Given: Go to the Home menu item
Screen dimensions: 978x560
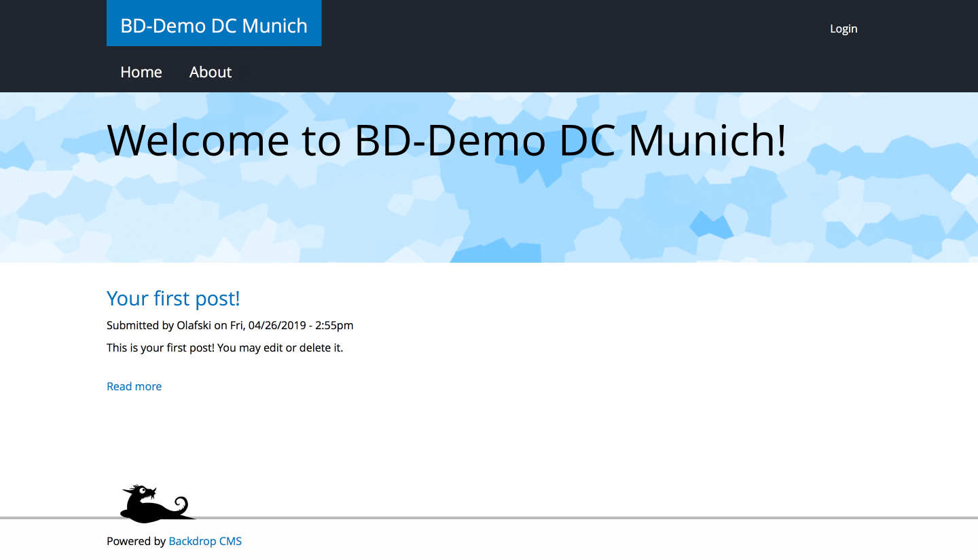Looking at the screenshot, I should point(141,72).
